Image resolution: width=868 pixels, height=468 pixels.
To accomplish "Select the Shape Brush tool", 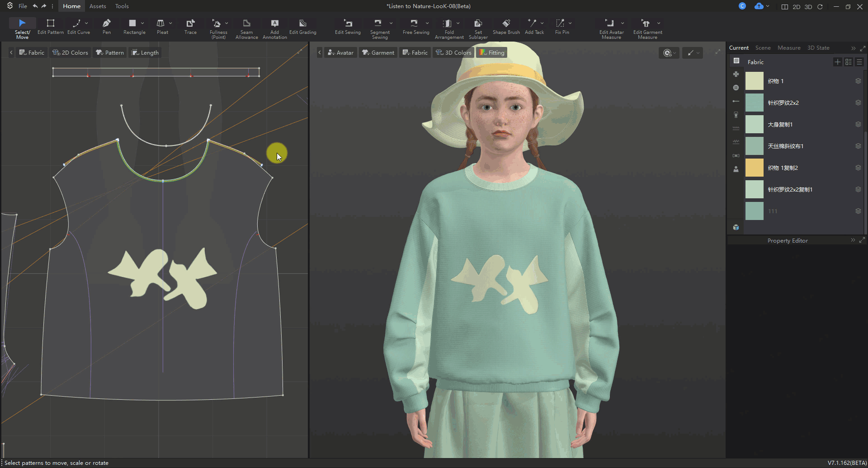I will [506, 26].
